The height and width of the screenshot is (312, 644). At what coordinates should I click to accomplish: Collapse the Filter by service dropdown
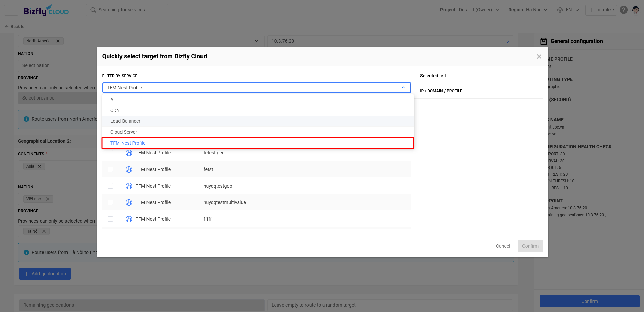[x=403, y=88]
